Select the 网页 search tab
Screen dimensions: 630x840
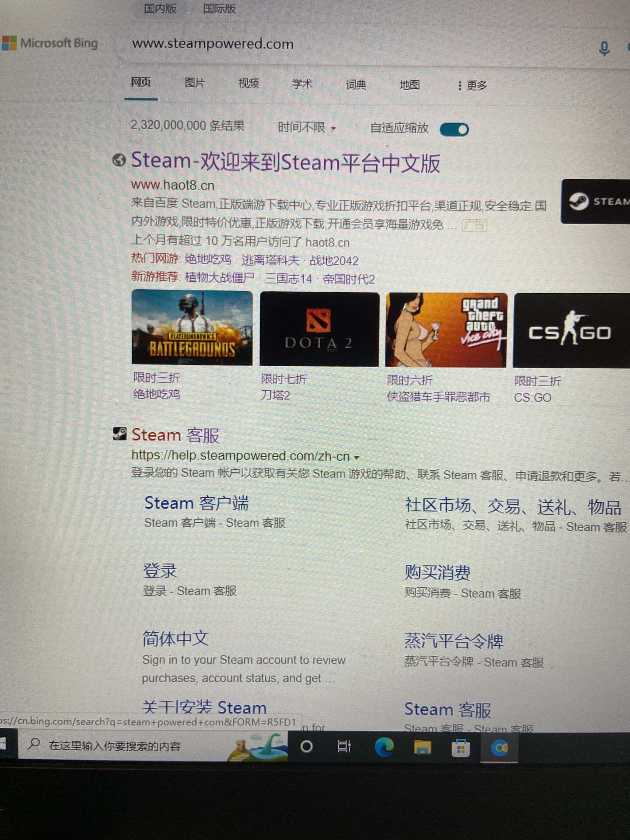[x=141, y=82]
